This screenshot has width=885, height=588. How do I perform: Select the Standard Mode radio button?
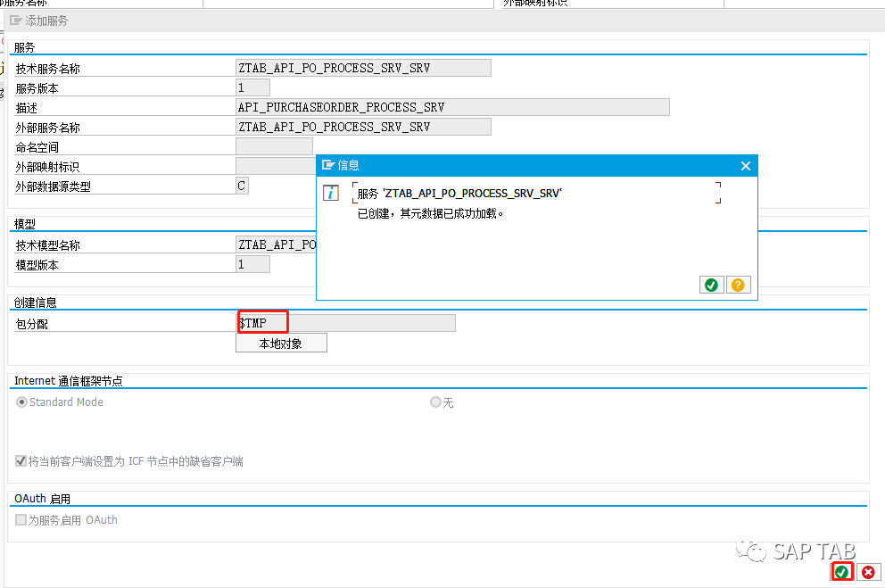click(21, 402)
